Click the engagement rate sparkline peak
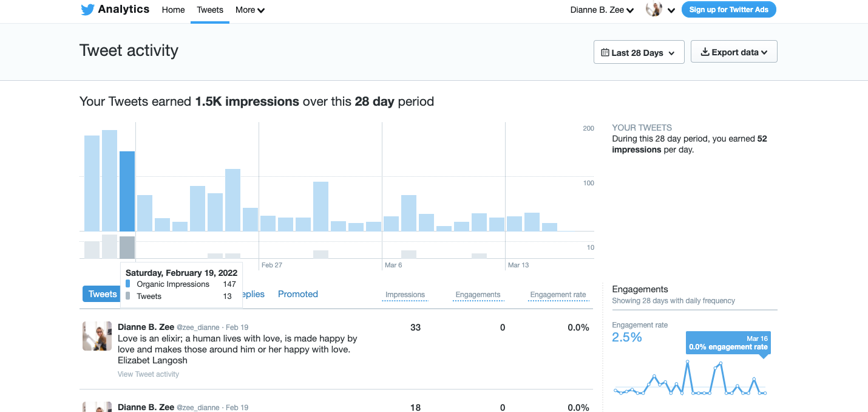This screenshot has height=412, width=868. [689, 361]
